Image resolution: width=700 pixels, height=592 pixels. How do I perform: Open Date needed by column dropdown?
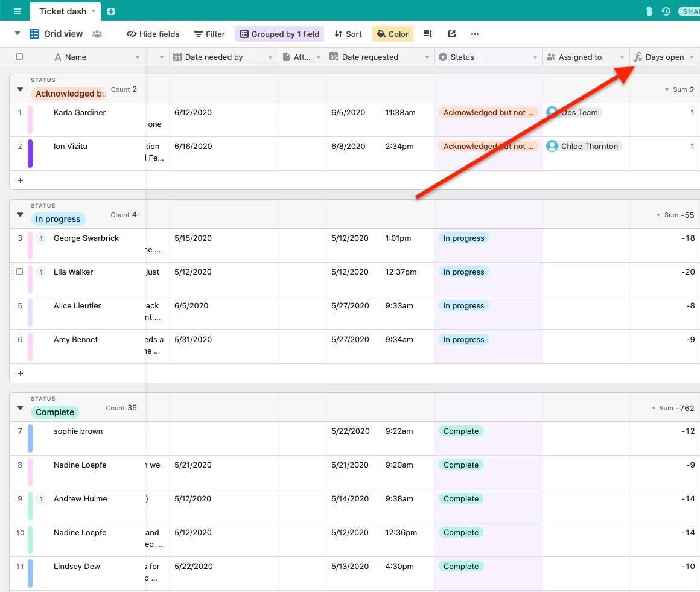pos(270,57)
